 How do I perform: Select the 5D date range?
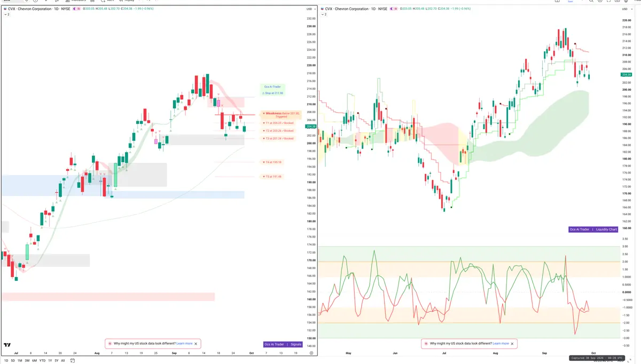pos(13,361)
